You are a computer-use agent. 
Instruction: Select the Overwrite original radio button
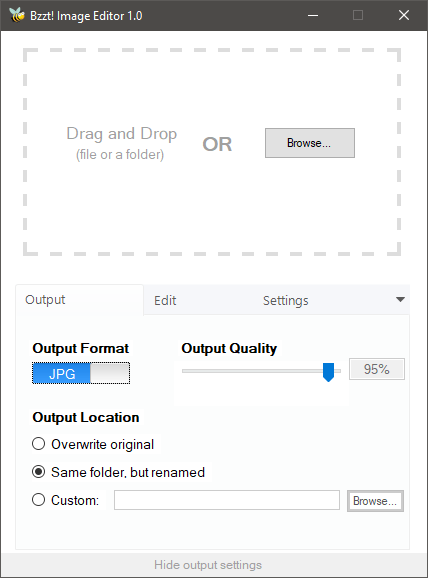coord(38,444)
